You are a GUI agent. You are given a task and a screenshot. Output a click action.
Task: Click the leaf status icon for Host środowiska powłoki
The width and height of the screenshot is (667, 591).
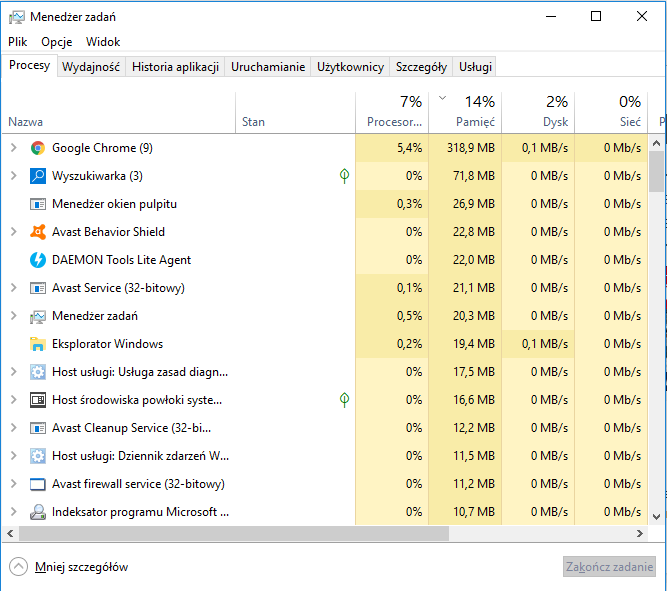pyautogui.click(x=344, y=400)
